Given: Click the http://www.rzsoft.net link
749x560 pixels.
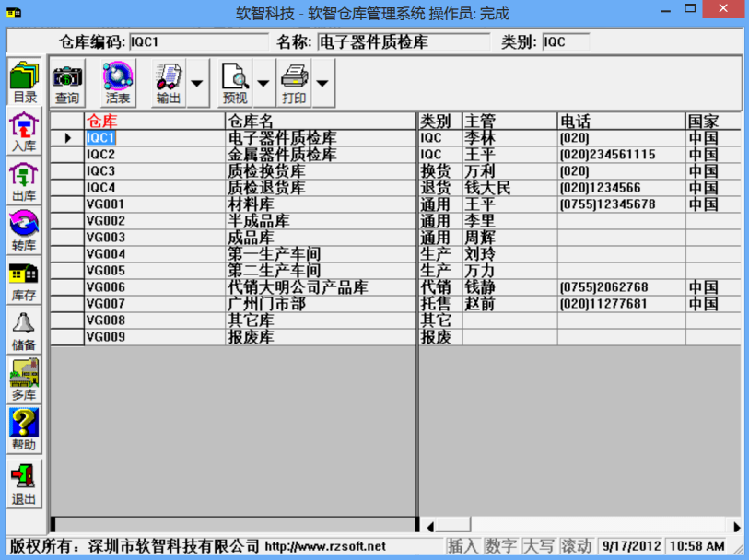Looking at the screenshot, I should pos(325,546).
